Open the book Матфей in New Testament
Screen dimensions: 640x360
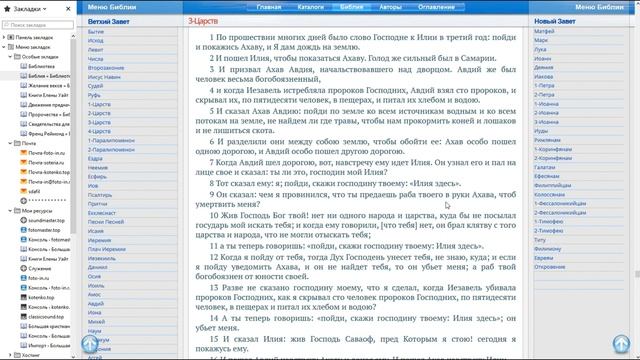544,31
